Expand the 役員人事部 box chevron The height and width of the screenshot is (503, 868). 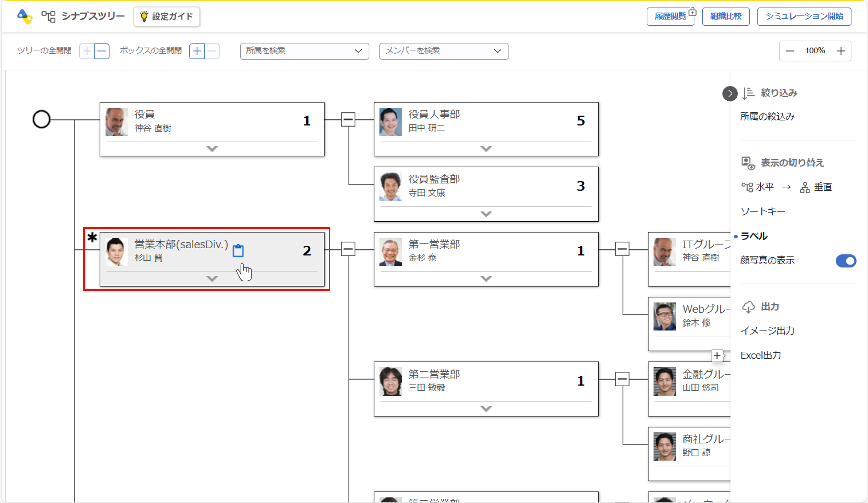pos(486,149)
